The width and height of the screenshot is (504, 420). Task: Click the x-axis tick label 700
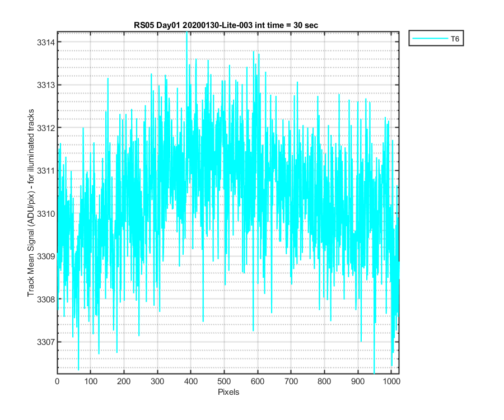point(291,381)
